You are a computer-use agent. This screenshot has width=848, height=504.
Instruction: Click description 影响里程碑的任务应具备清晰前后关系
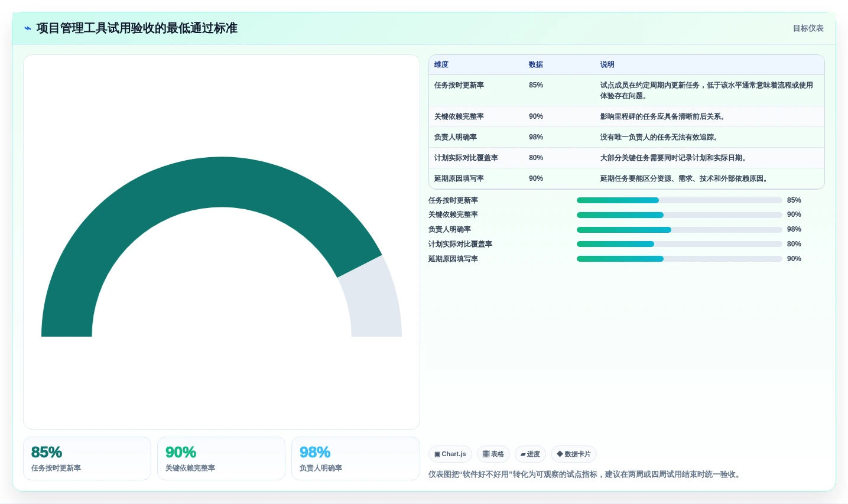[x=662, y=116]
